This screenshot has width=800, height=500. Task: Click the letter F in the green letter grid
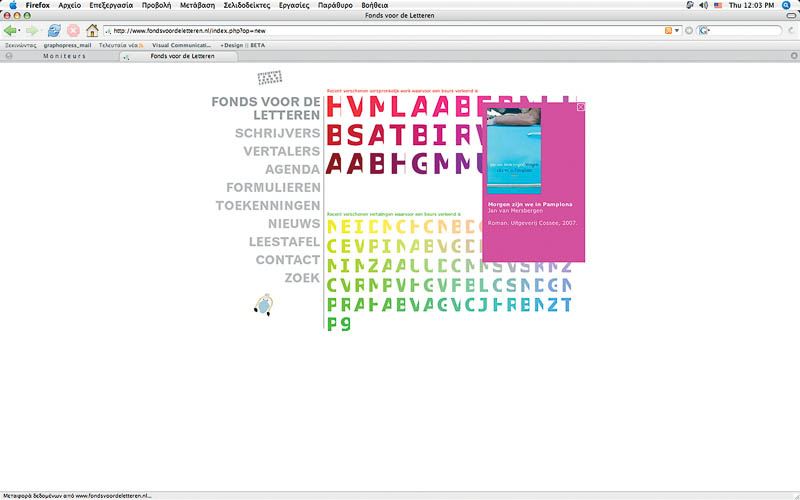point(456,285)
